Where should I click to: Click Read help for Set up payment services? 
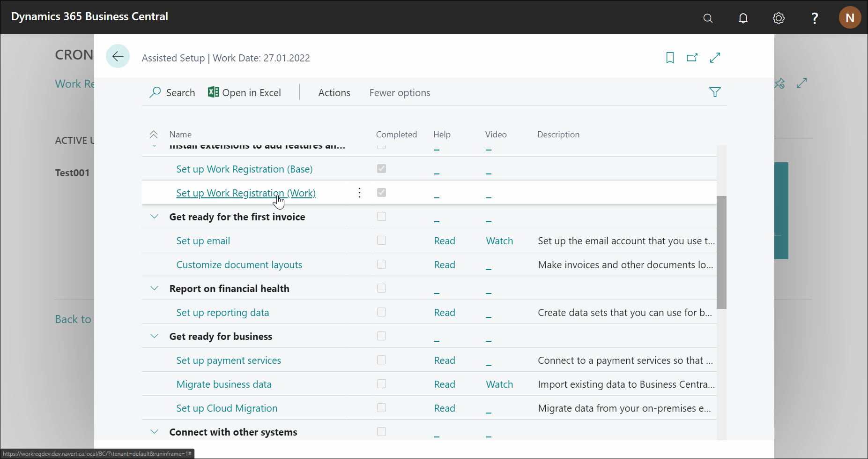coord(445,361)
